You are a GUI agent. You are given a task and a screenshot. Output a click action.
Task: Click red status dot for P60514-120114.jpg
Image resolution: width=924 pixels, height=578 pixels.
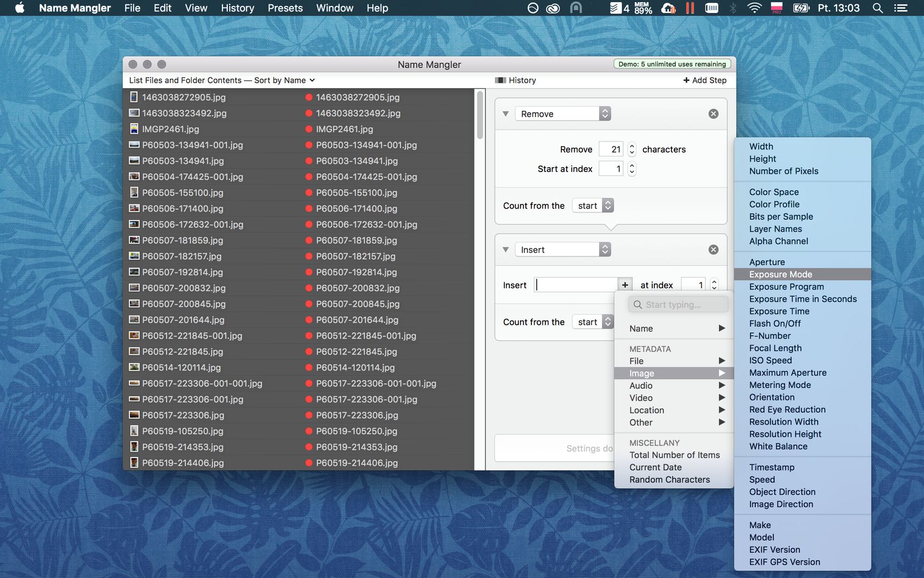(309, 368)
